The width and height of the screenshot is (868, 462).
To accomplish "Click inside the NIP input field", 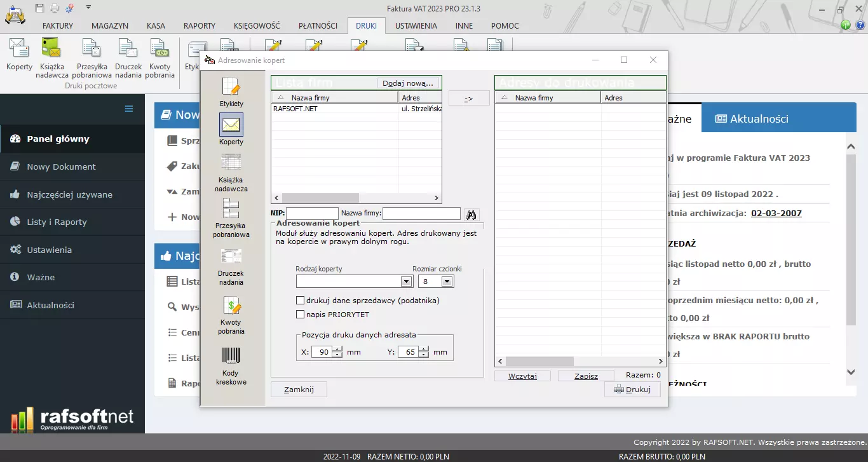I will [x=311, y=214].
